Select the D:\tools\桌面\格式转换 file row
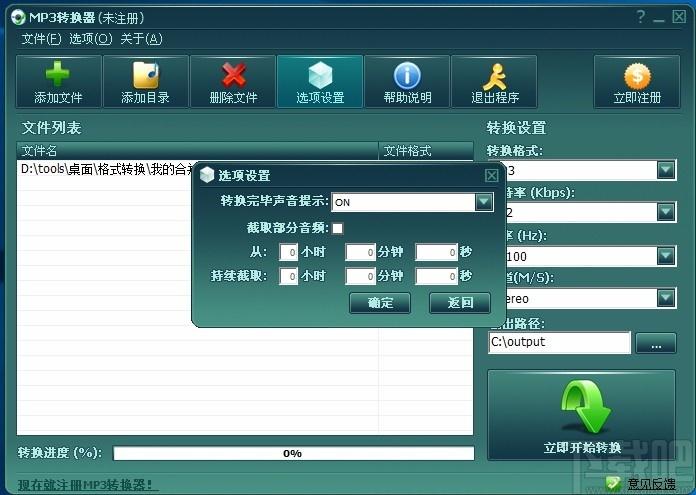The width and height of the screenshot is (696, 495). tap(106, 169)
